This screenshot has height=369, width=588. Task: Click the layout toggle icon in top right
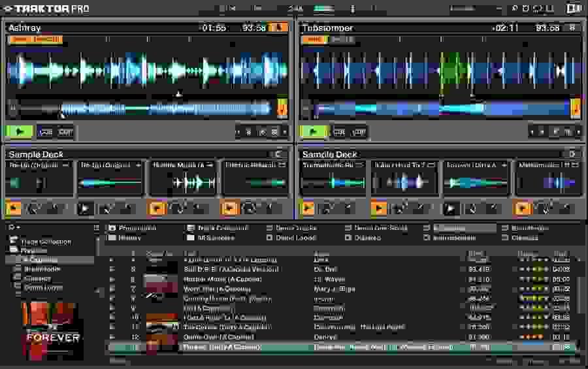click(x=574, y=8)
